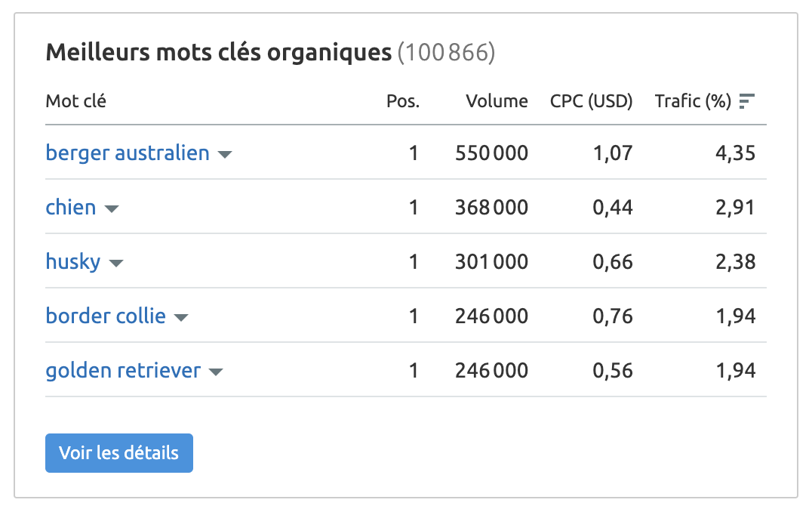Sort by the Mot clé column header
The image size is (812, 512).
coord(75,100)
